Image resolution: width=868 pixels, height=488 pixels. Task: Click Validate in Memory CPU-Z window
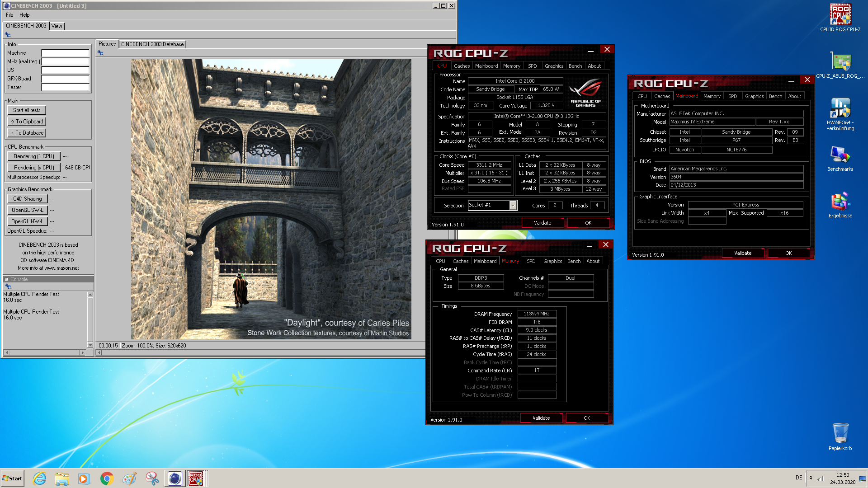click(x=541, y=418)
